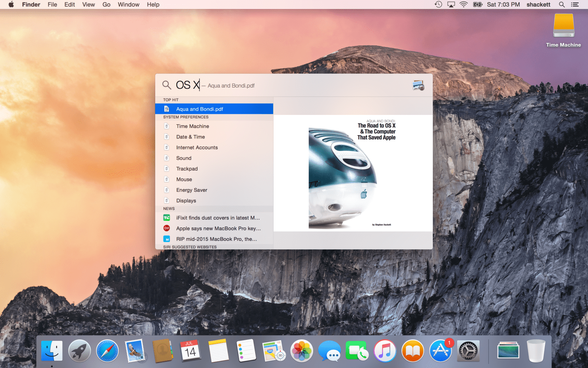Image resolution: width=588 pixels, height=368 pixels.
Task: Open Messages from the Dock
Action: [x=329, y=350]
